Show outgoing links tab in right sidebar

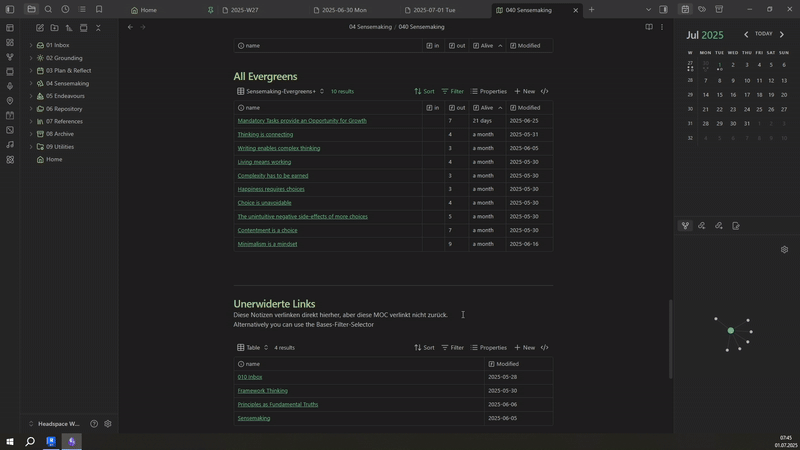coord(718,226)
